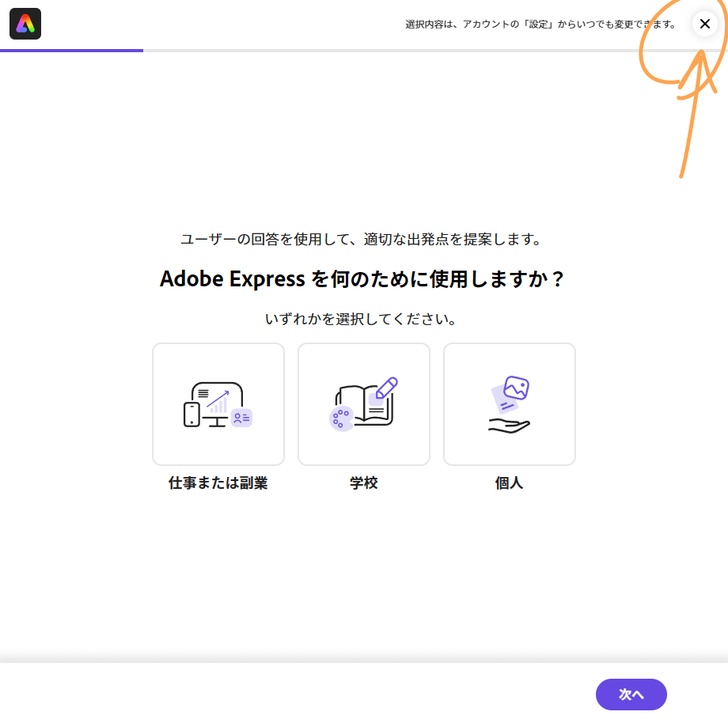Close the onboarding survey with X
Image resolution: width=728 pixels, height=723 pixels.
[x=704, y=24]
